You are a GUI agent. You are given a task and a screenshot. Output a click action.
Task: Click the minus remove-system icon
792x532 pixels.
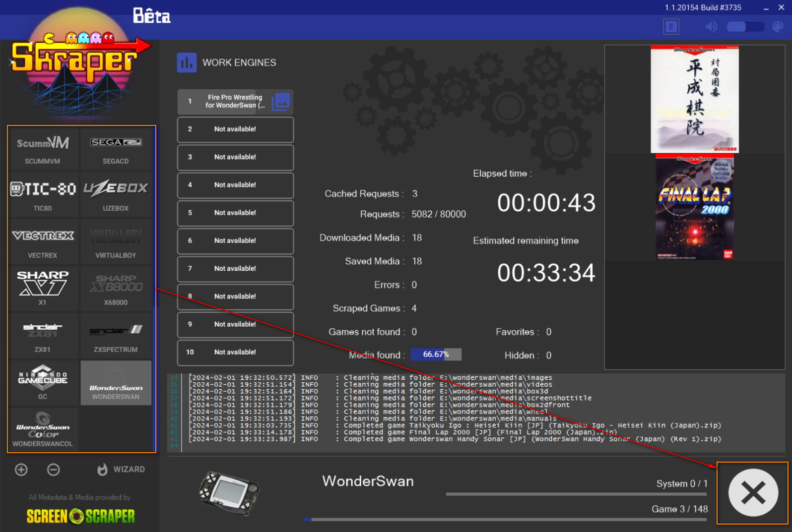coord(54,470)
